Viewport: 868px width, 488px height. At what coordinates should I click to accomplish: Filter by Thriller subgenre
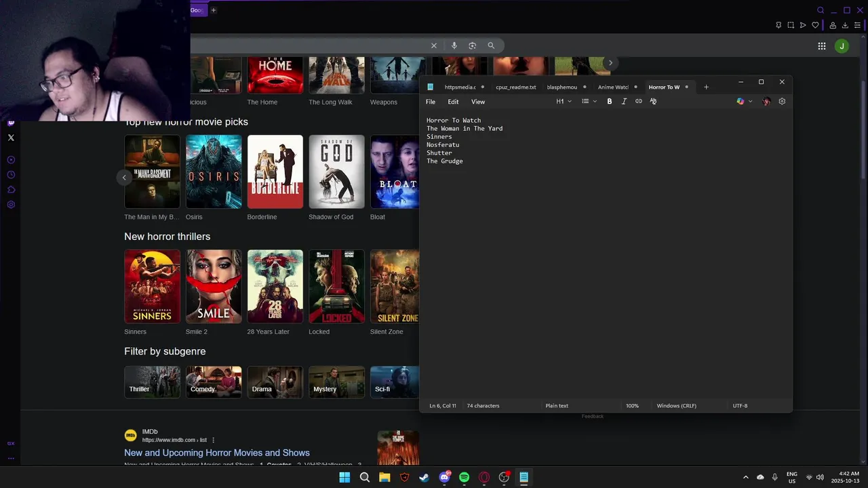tap(152, 382)
